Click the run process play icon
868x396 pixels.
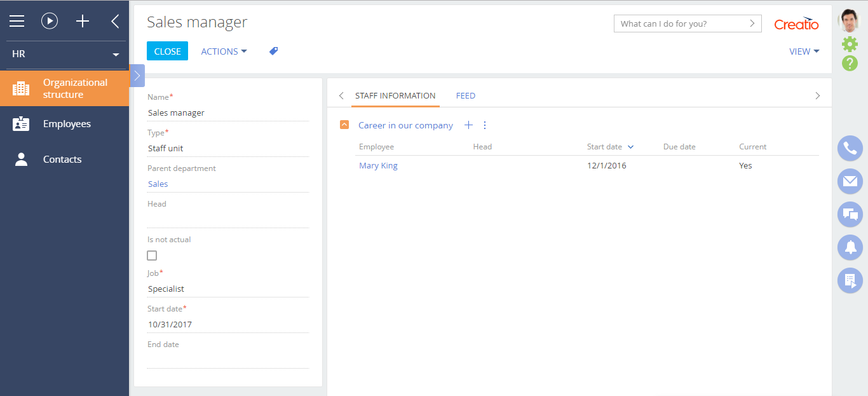50,21
